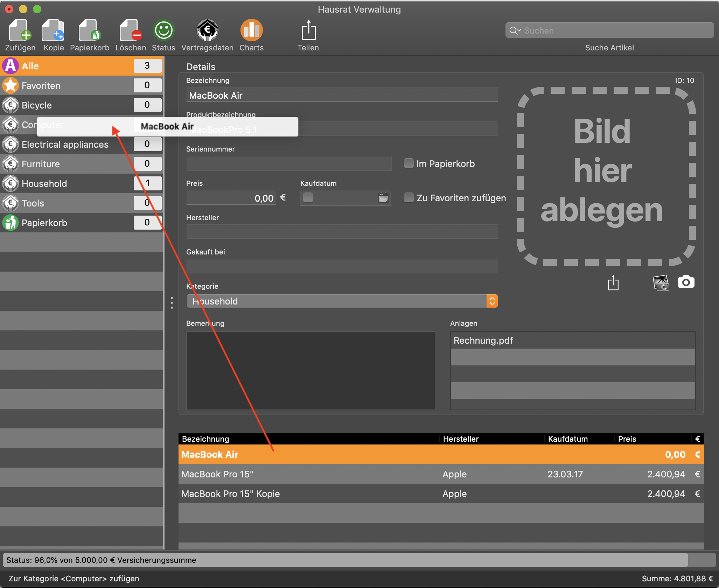The width and height of the screenshot is (719, 588).
Task: Select the Household category
Action: click(82, 183)
